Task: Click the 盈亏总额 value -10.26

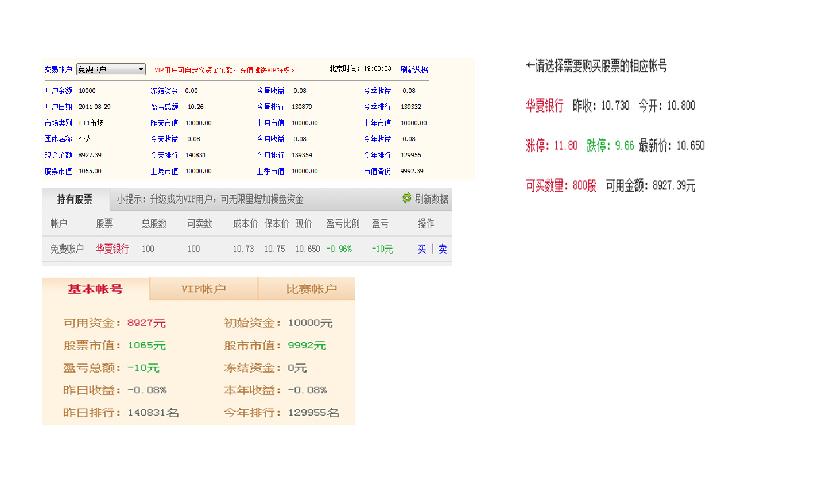Action: point(195,107)
